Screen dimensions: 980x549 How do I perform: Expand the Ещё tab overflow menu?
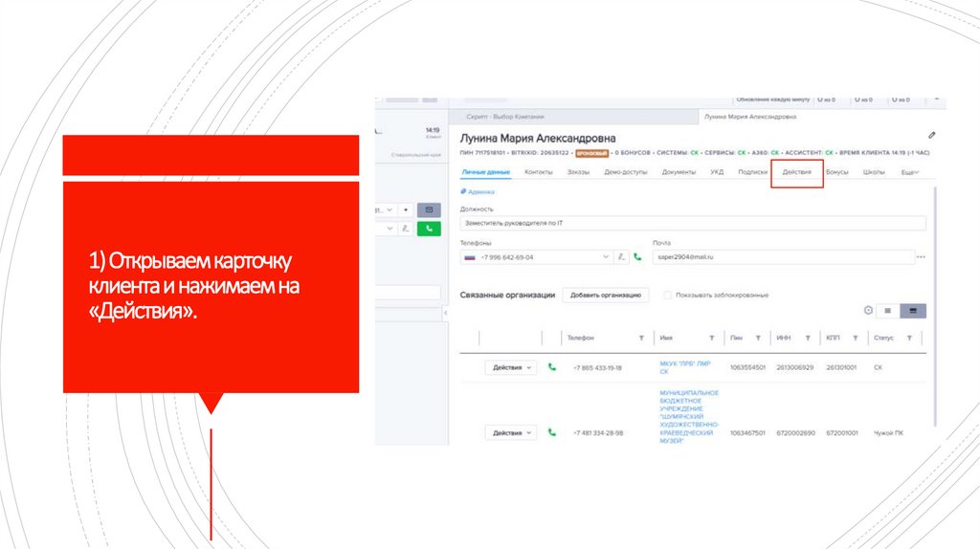(x=909, y=172)
